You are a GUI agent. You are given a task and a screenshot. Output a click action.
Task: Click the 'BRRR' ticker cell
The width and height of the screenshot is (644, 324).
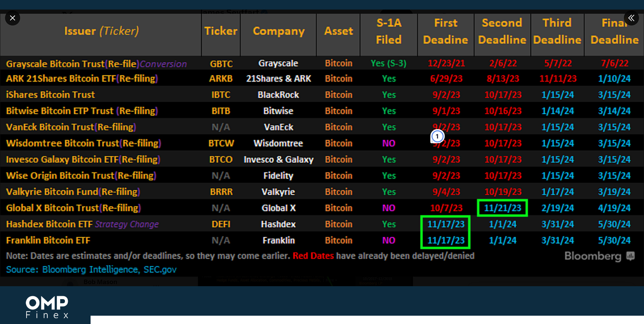click(x=221, y=192)
